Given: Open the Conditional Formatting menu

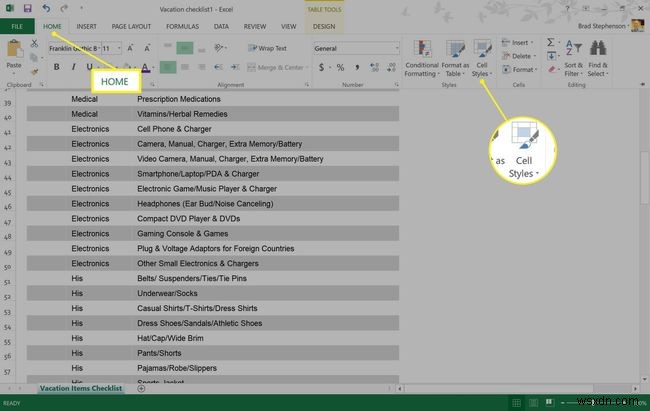Looking at the screenshot, I should click(422, 58).
